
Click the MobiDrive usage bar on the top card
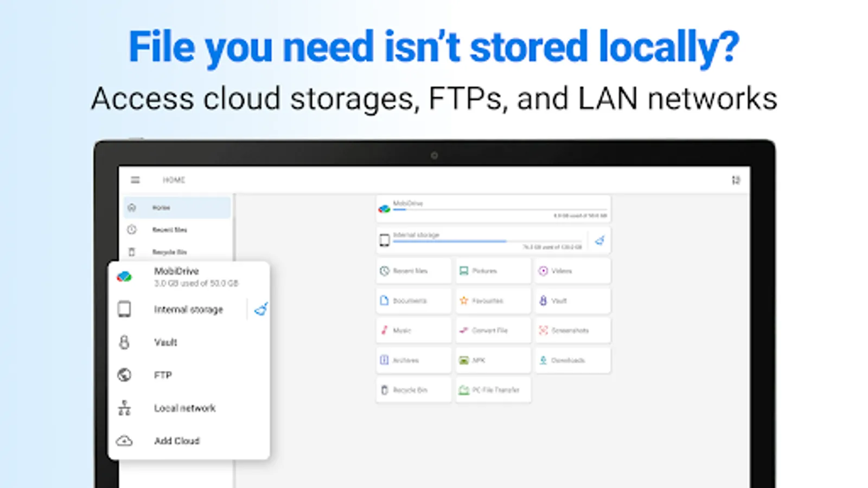pyautogui.click(x=500, y=209)
